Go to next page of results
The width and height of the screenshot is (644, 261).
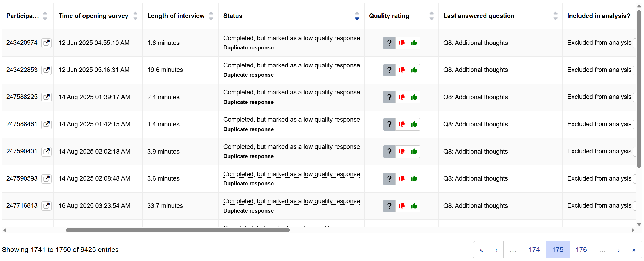coord(619,250)
